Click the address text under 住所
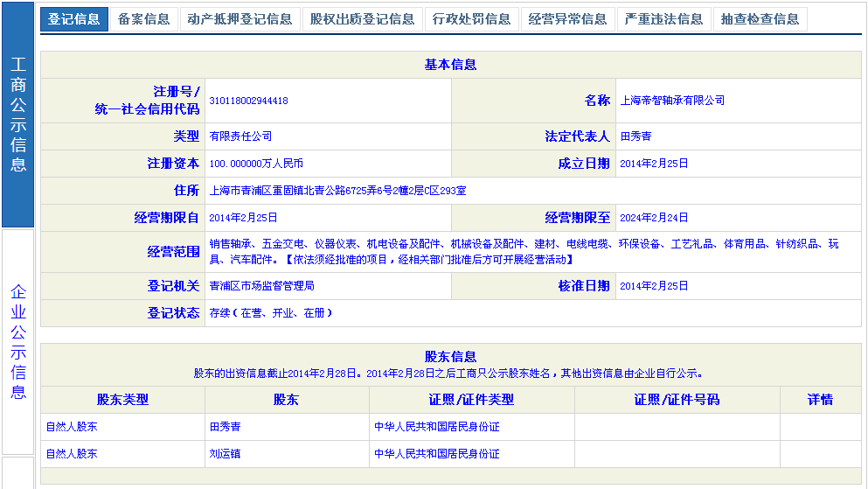Viewport: 868px width, 489px height. click(x=337, y=191)
